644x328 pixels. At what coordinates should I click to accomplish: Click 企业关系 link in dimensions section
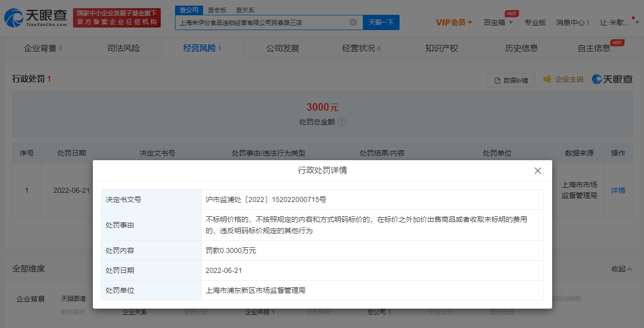tap(135, 312)
